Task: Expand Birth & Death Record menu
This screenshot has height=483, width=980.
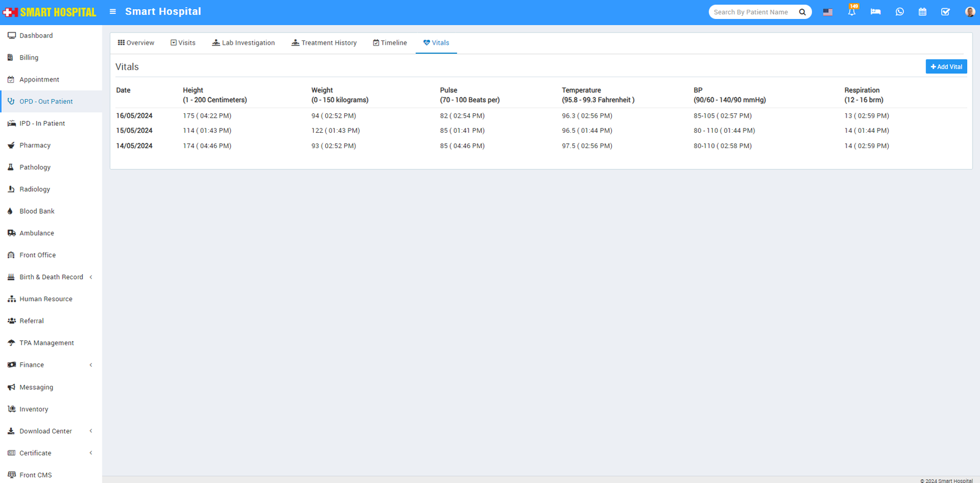Action: pyautogui.click(x=51, y=277)
